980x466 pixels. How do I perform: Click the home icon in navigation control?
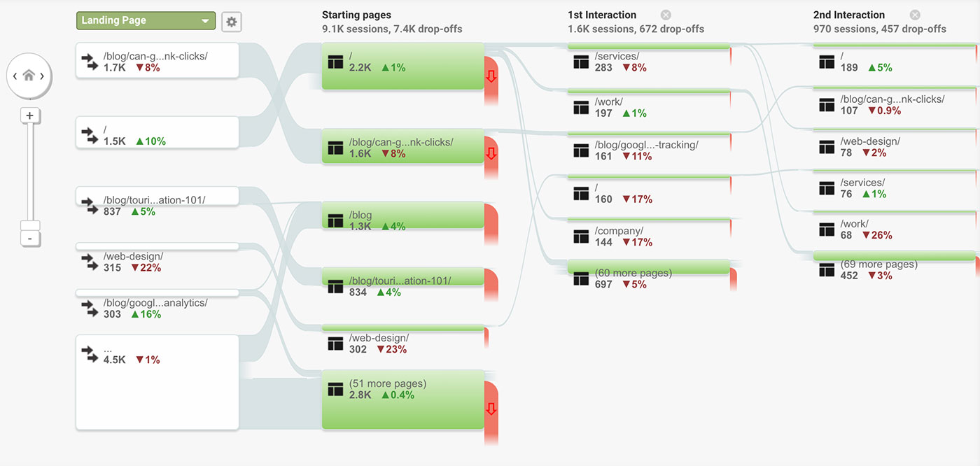(29, 76)
